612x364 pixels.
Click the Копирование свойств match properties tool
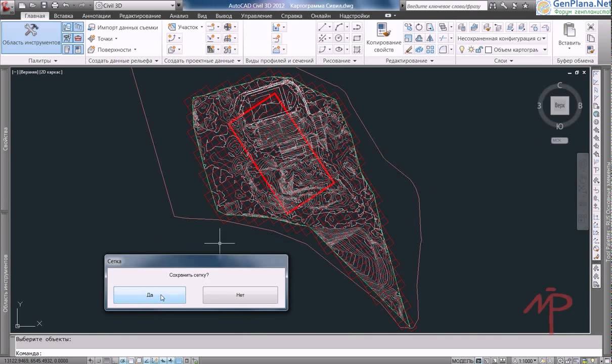383,38
